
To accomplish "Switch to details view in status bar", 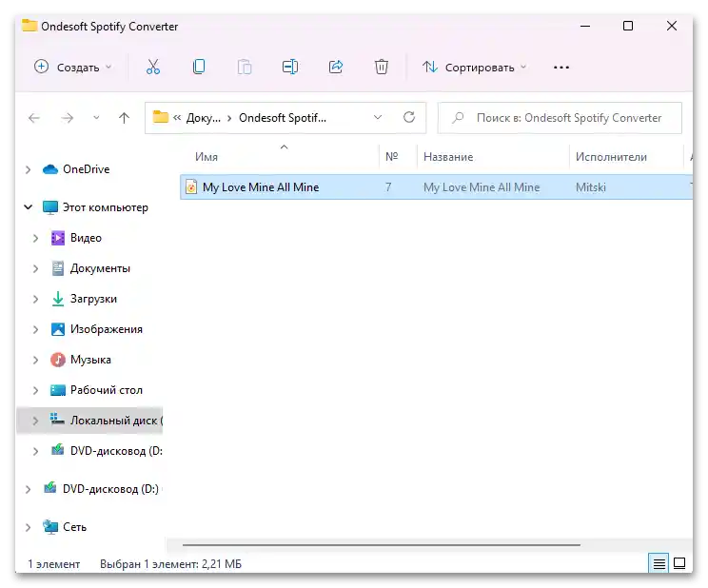I will pyautogui.click(x=659, y=563).
